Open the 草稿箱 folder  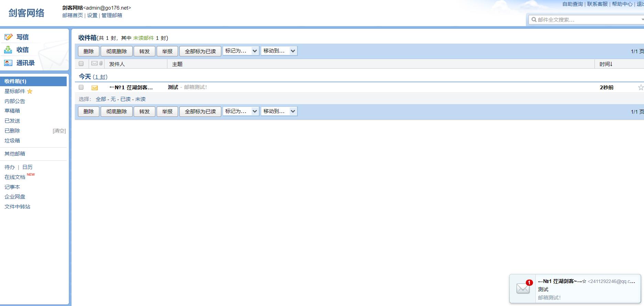[x=12, y=111]
